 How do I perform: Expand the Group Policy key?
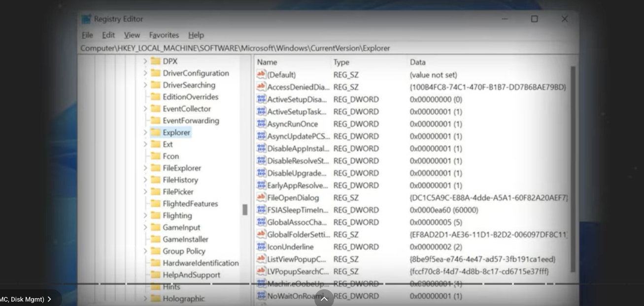[145, 251]
